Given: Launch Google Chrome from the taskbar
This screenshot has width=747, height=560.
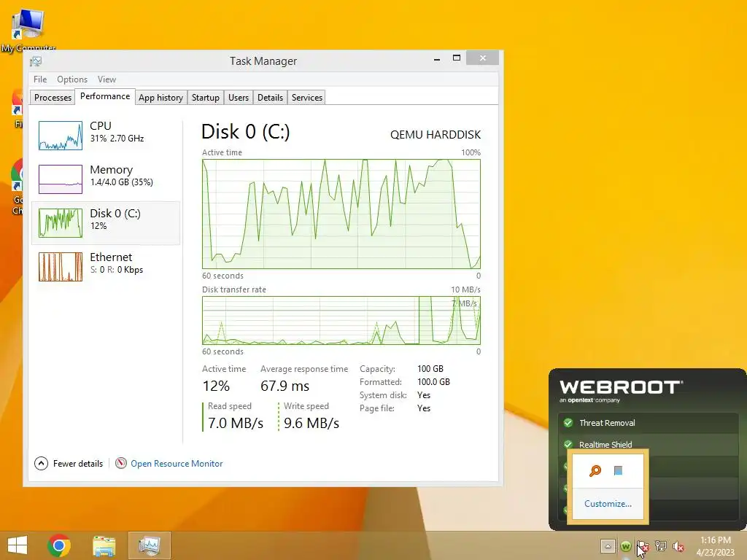Looking at the screenshot, I should coord(59,545).
